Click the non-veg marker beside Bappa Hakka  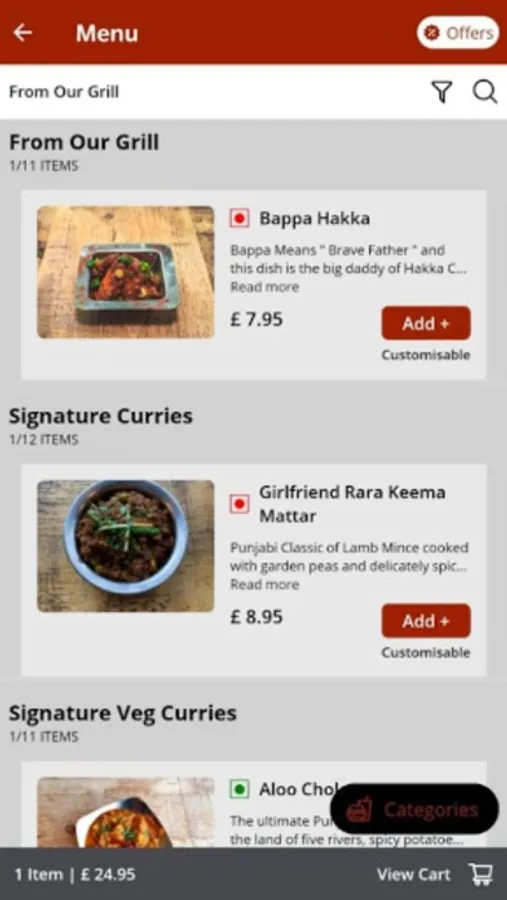(x=239, y=218)
